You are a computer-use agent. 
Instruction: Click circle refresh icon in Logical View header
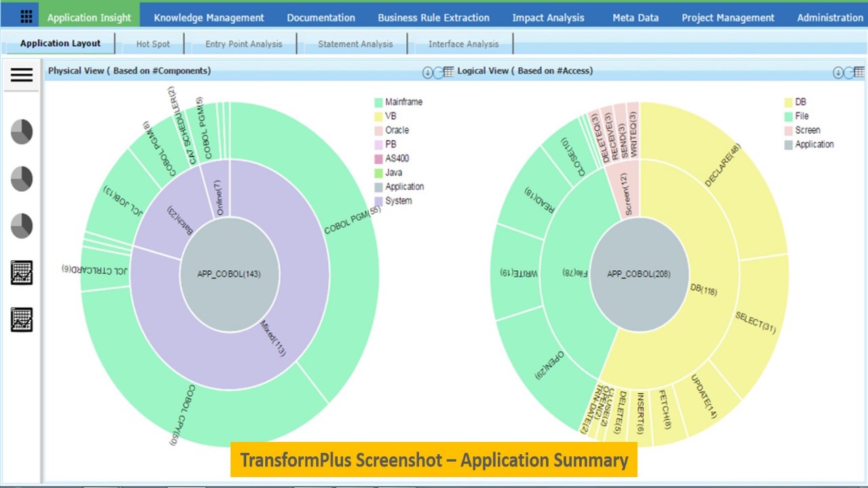(849, 73)
